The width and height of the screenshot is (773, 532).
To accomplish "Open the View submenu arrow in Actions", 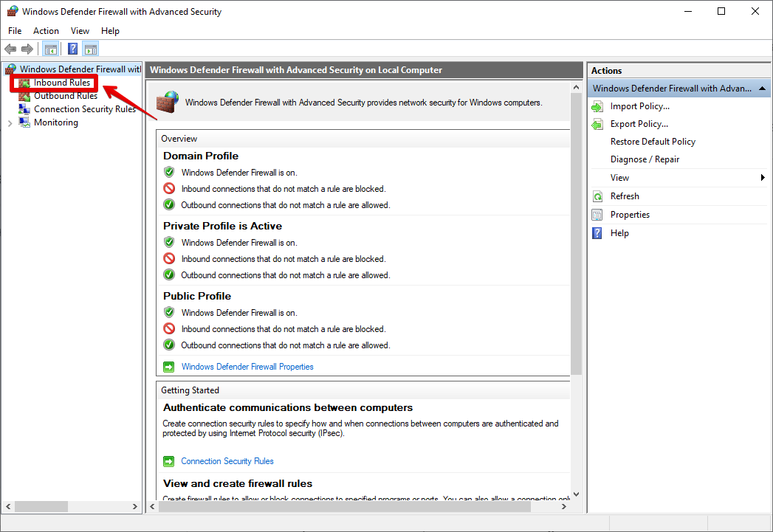I will pyautogui.click(x=763, y=178).
